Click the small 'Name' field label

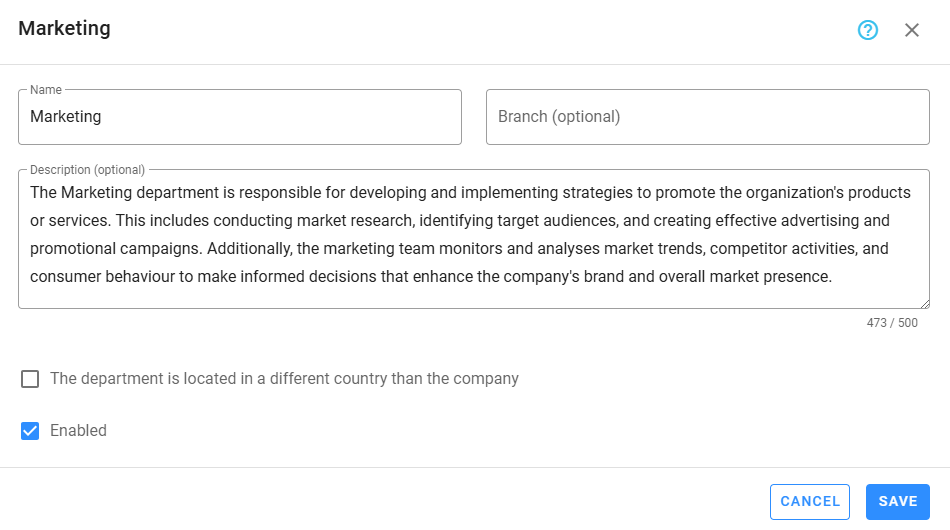click(x=46, y=90)
